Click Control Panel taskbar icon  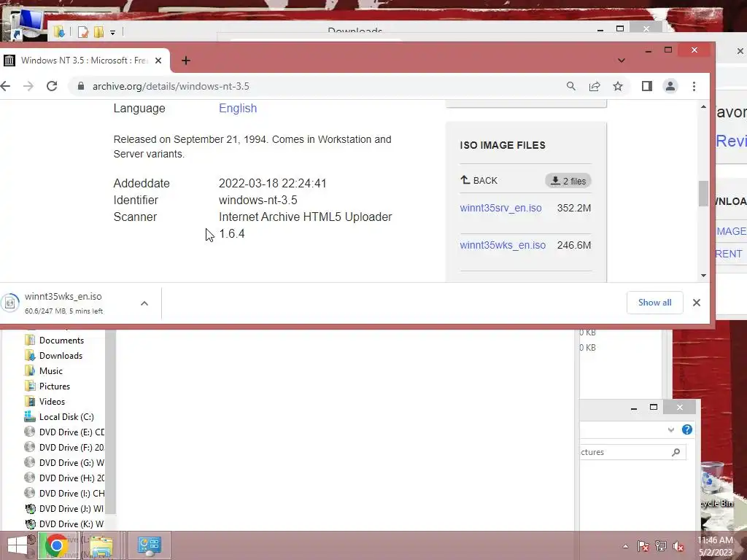149,545
